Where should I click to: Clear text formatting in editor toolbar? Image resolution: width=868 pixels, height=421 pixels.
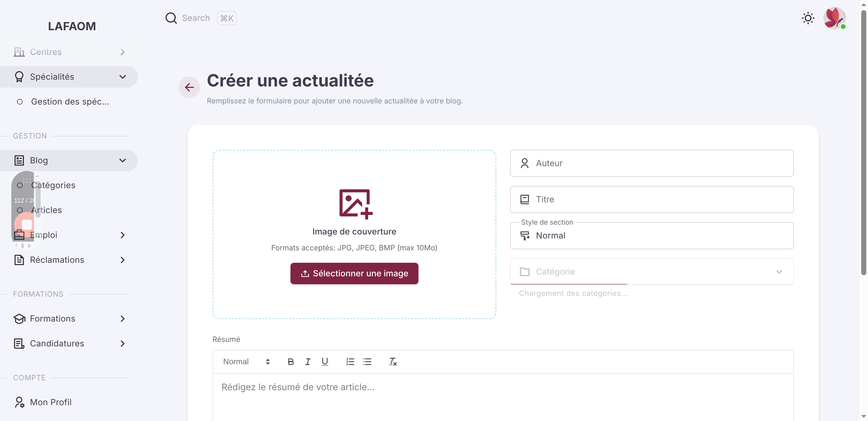tap(392, 362)
